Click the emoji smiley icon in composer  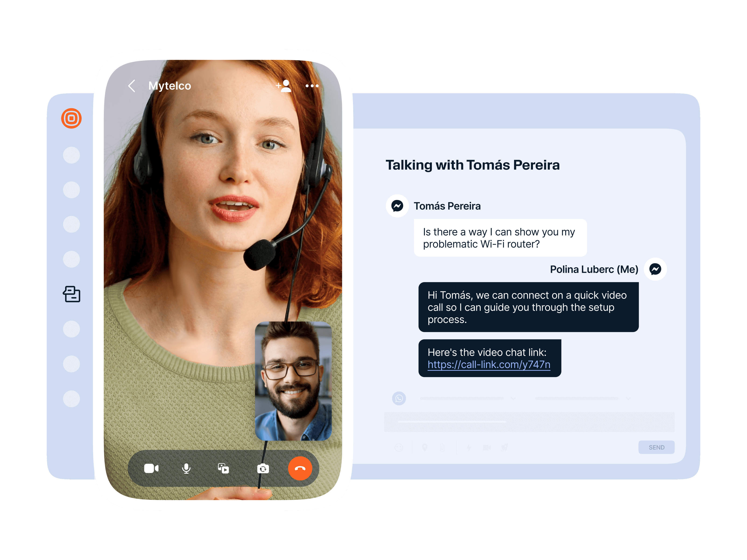[x=399, y=448]
